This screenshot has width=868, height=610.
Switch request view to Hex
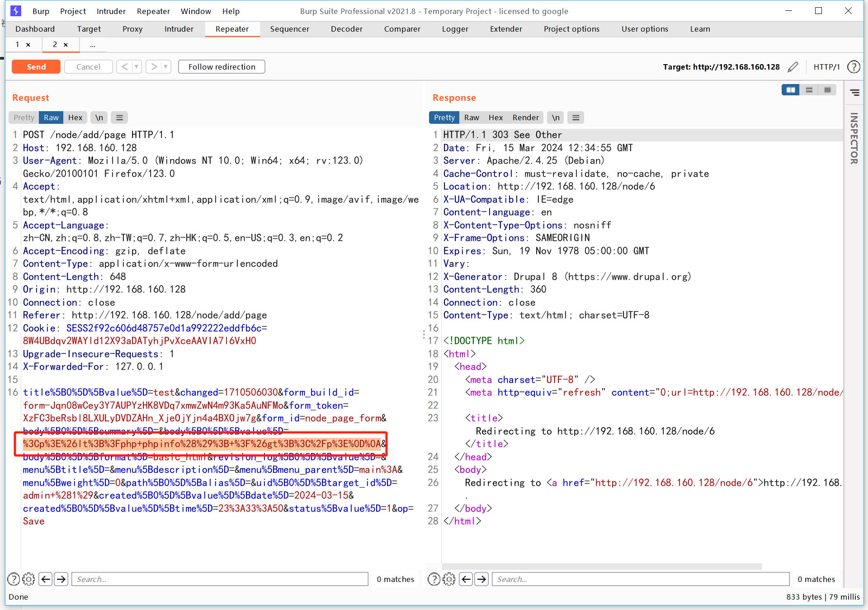pos(75,117)
